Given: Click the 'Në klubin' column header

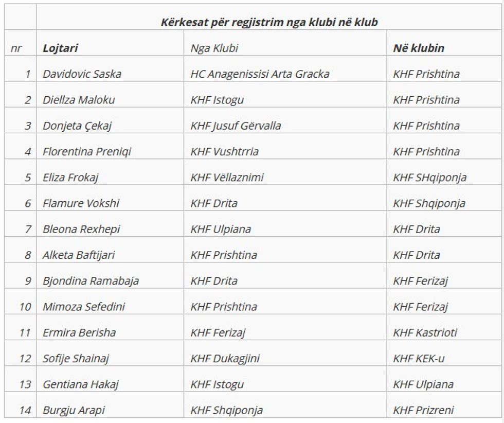Looking at the screenshot, I should (x=419, y=48).
